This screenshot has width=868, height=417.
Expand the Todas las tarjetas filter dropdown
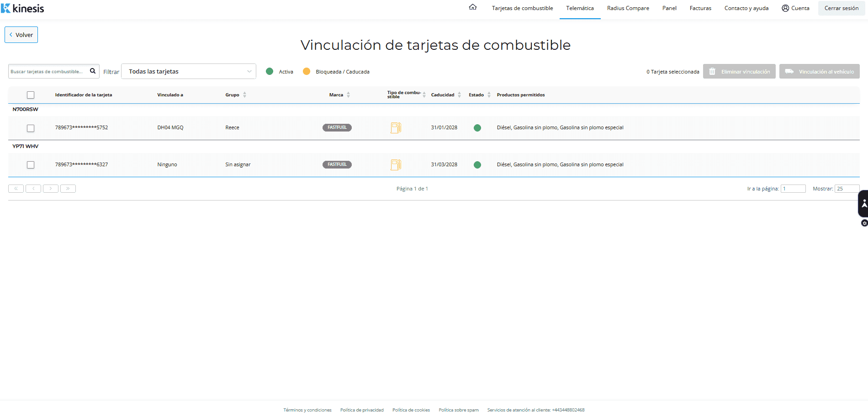(x=188, y=71)
